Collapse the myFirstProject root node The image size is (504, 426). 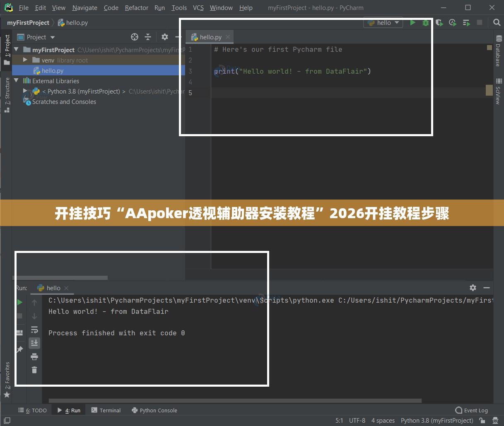point(17,50)
